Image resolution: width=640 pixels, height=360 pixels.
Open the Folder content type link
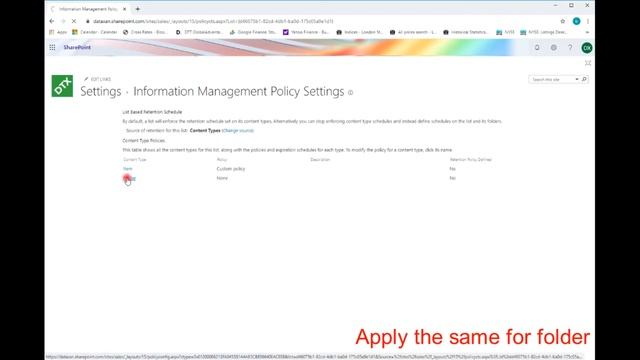[129, 178]
